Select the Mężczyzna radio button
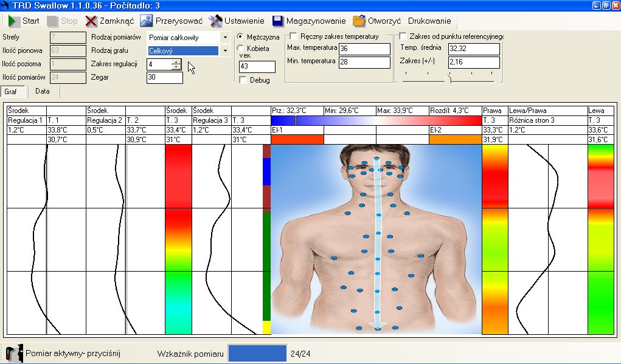The width and height of the screenshot is (621, 364). pyautogui.click(x=240, y=37)
